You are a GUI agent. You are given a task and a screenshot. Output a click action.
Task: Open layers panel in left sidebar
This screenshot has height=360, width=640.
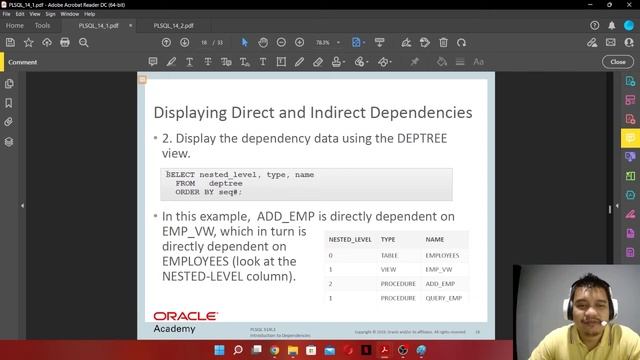click(9, 142)
